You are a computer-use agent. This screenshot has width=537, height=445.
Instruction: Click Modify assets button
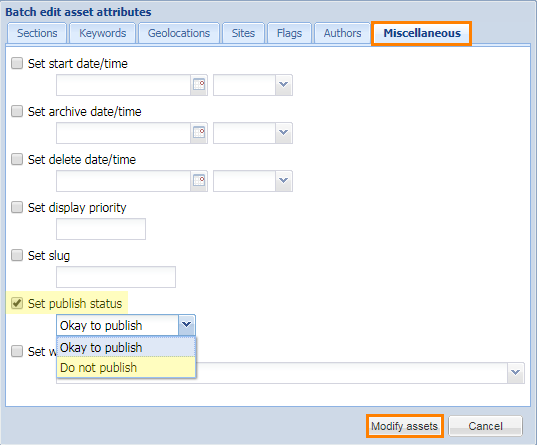(x=404, y=426)
